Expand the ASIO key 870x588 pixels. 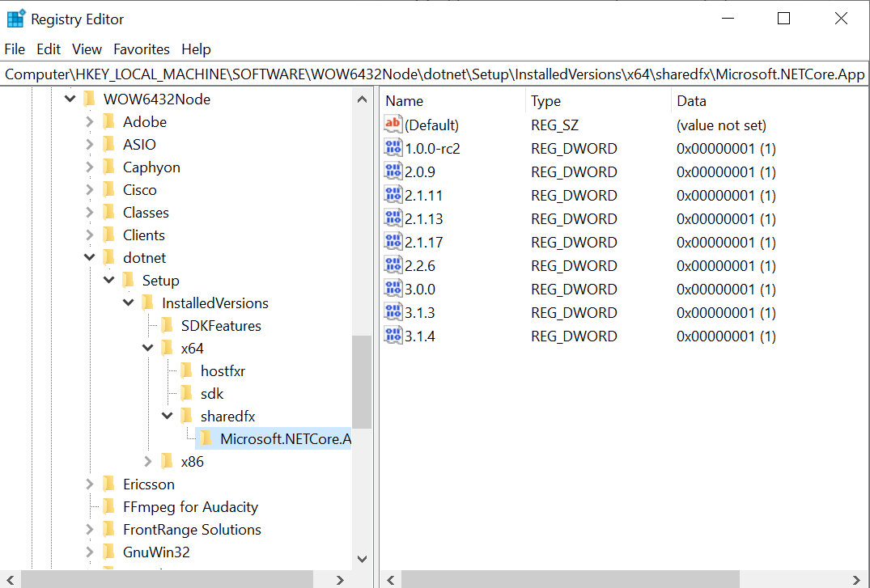pyautogui.click(x=89, y=144)
